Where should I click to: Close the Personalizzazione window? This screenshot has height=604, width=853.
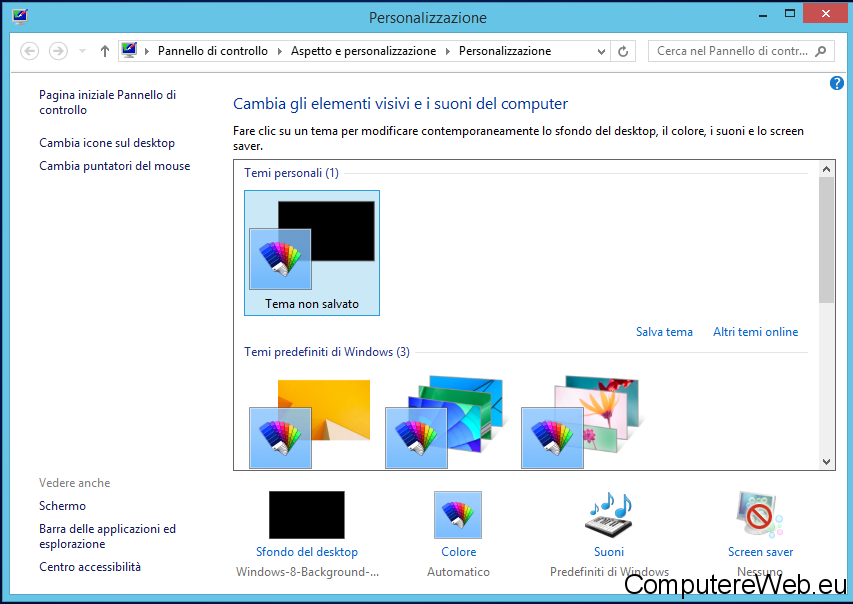pos(826,14)
